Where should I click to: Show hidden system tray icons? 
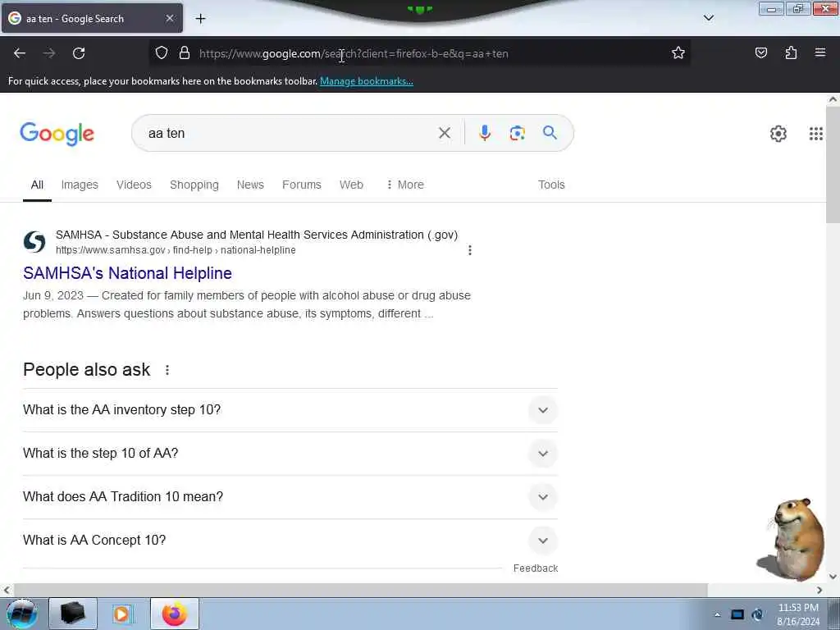(x=718, y=614)
